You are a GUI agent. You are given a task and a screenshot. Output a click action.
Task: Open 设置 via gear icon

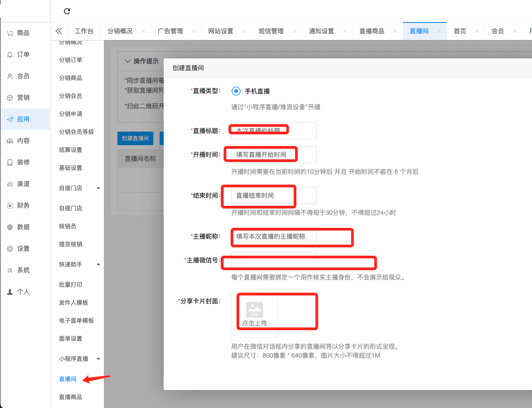pos(10,248)
